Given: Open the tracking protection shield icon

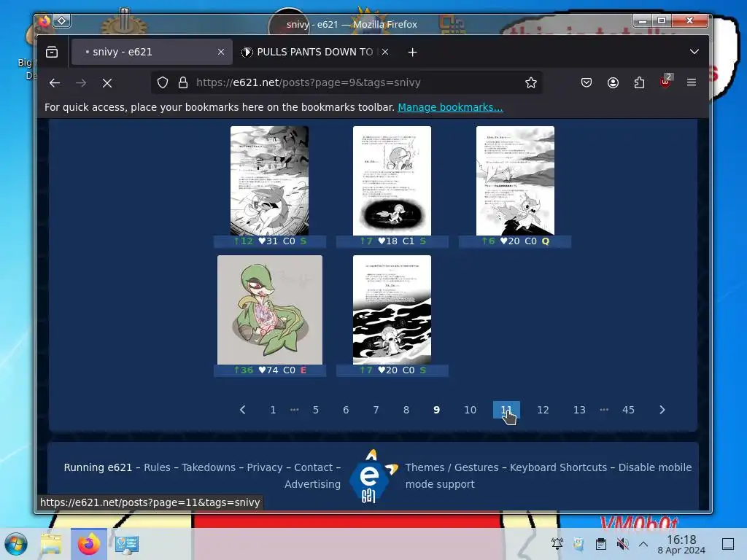Looking at the screenshot, I should coord(163,82).
